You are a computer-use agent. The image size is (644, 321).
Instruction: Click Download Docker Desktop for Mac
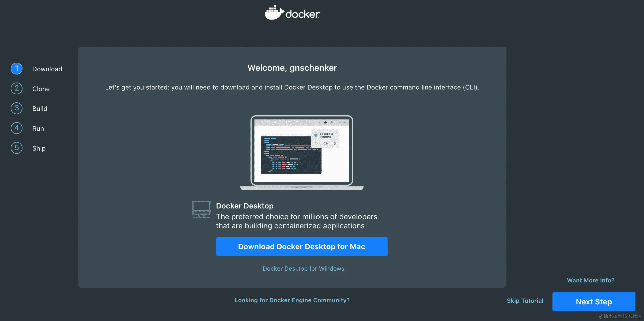click(x=302, y=247)
